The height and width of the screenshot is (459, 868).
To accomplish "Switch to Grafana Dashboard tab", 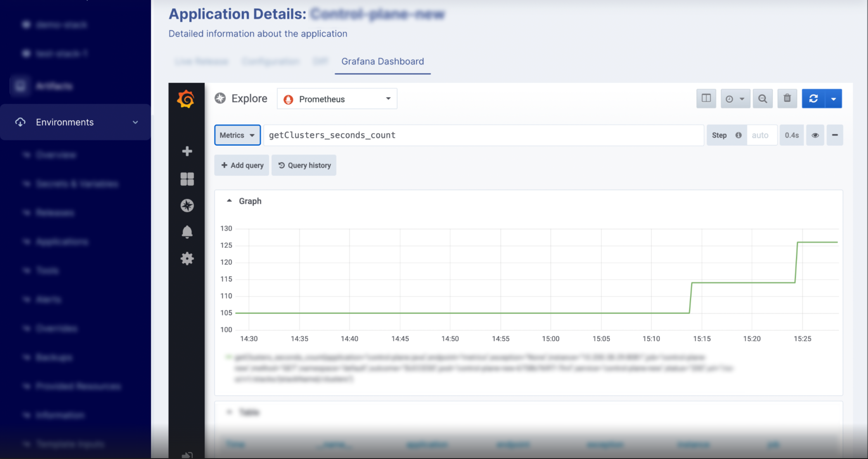I will point(382,62).
